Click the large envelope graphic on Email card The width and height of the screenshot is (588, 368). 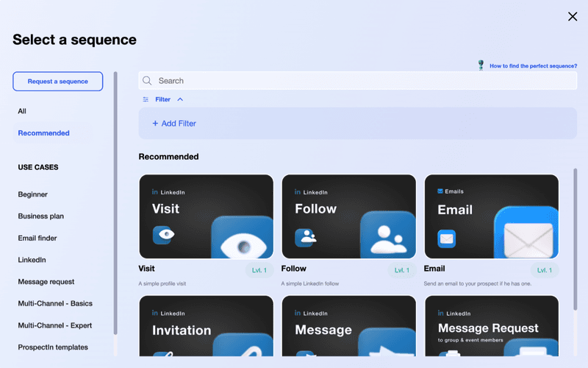click(x=527, y=233)
